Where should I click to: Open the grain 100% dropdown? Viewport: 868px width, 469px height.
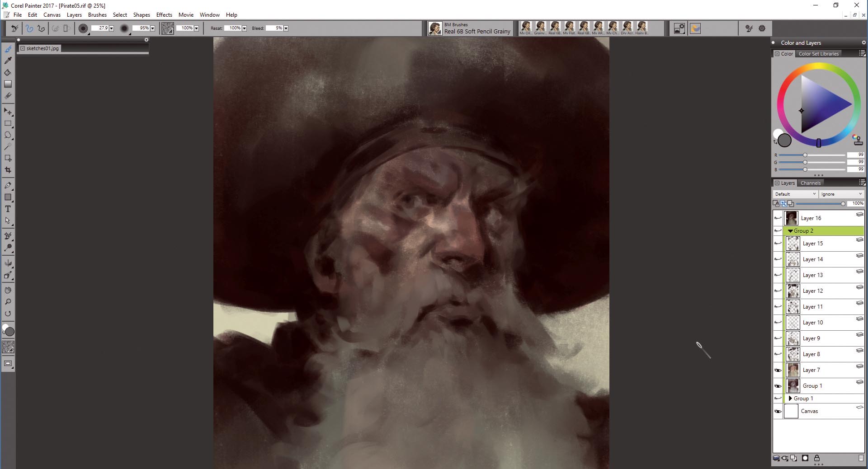pyautogui.click(x=196, y=28)
